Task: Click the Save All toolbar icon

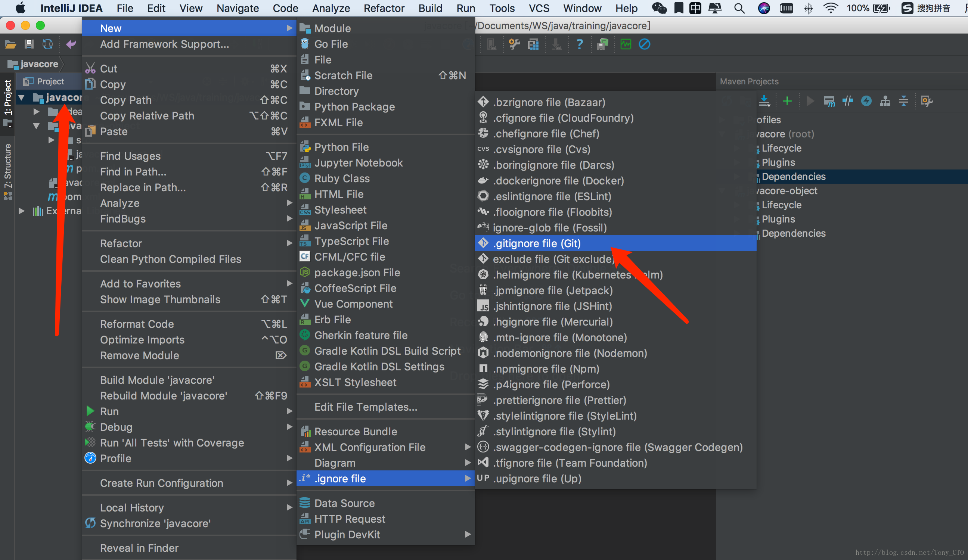Action: coord(29,44)
